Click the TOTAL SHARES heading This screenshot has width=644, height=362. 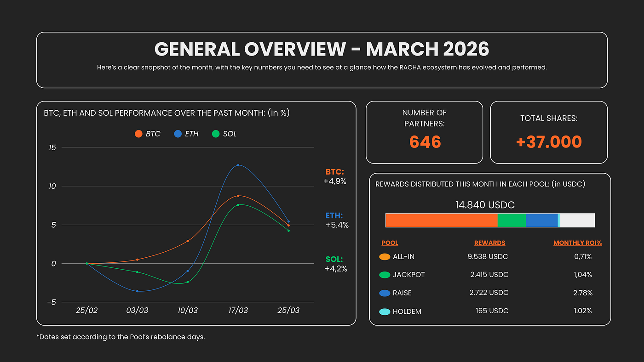click(549, 118)
